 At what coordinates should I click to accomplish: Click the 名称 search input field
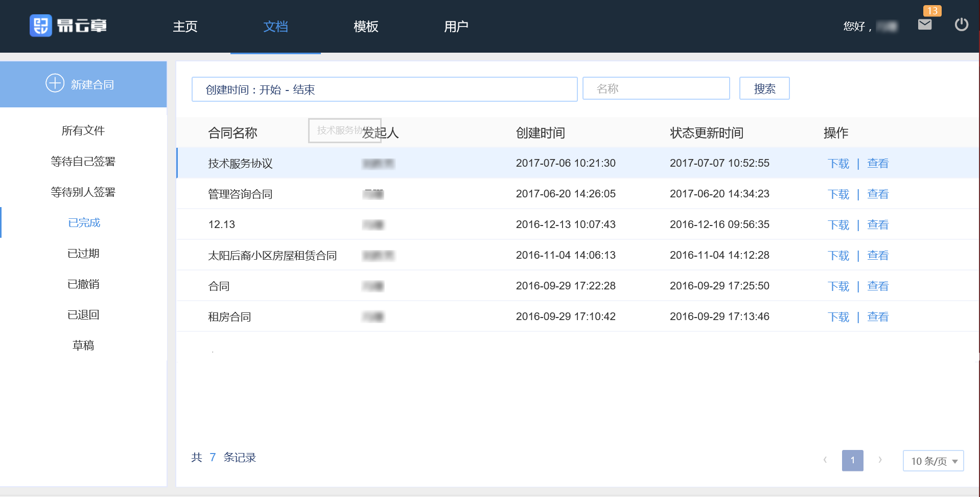coord(656,89)
